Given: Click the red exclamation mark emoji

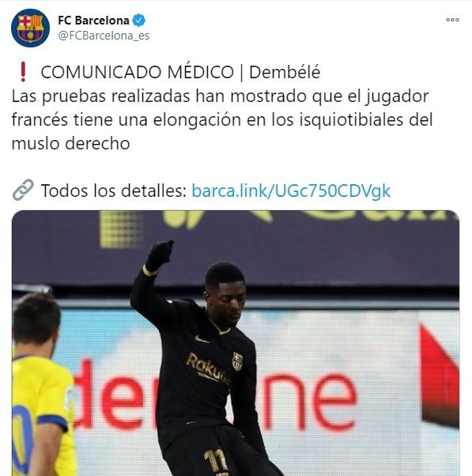Looking at the screenshot, I should point(23,72).
